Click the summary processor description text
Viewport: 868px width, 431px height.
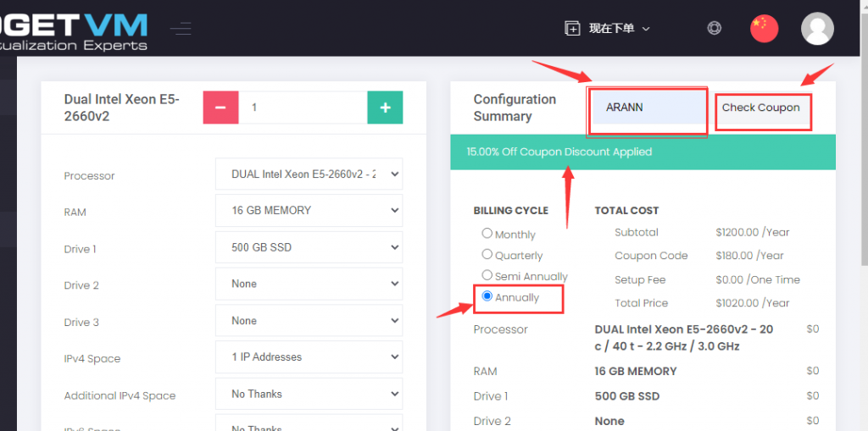tap(684, 338)
